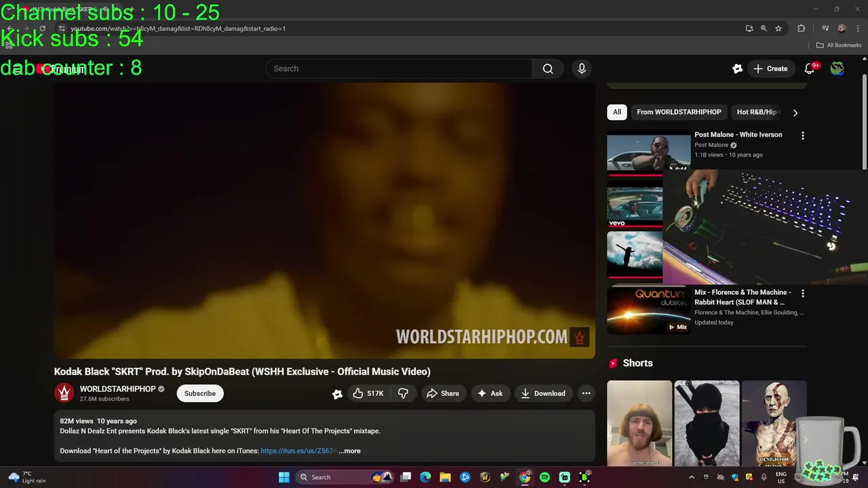868x488 pixels.
Task: Like the video with 517K likes
Action: click(369, 393)
